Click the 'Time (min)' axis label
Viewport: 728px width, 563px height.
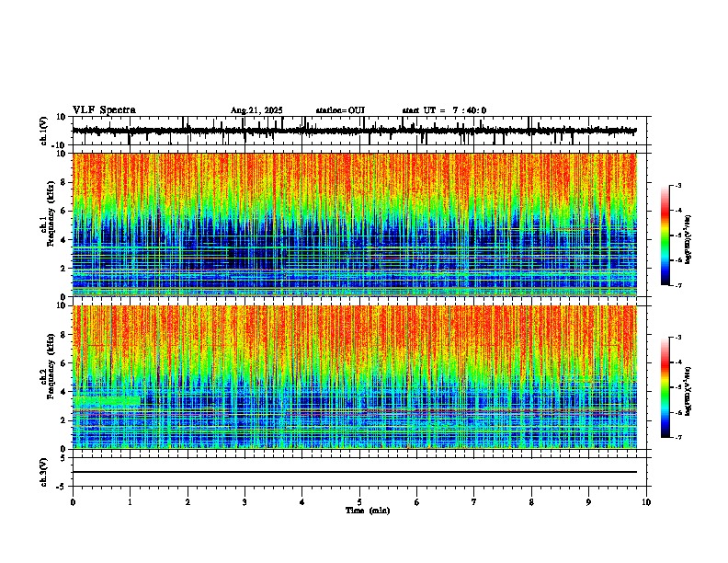[x=368, y=511]
